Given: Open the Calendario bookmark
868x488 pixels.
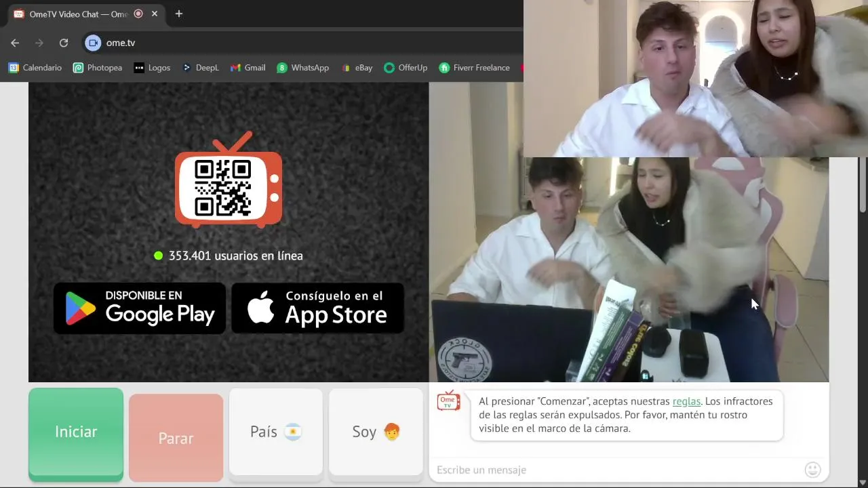Looking at the screenshot, I should pos(35,68).
